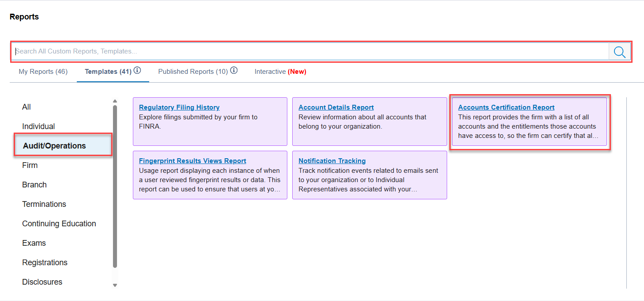Click the Regulatory Filing History description text
Image resolution: width=644 pixels, height=301 pixels.
(x=198, y=122)
